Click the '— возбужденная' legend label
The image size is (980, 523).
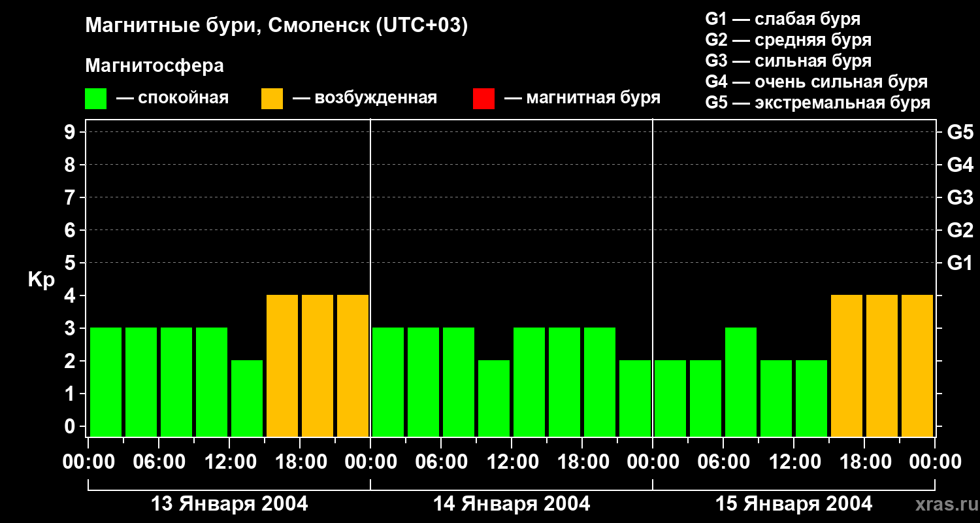(365, 99)
